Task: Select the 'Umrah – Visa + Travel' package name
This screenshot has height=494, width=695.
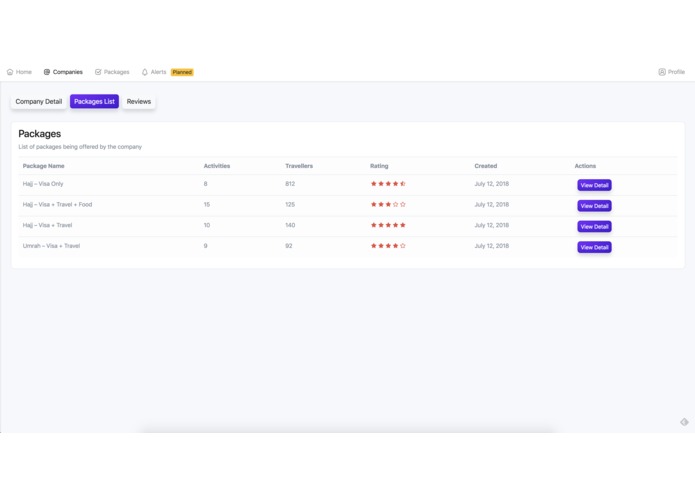Action: click(51, 246)
